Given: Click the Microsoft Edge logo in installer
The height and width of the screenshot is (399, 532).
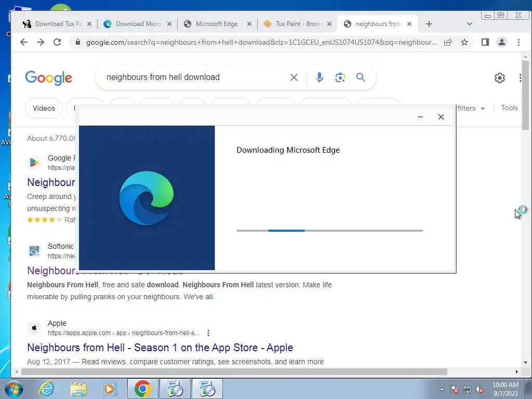Looking at the screenshot, I should coord(147,198).
